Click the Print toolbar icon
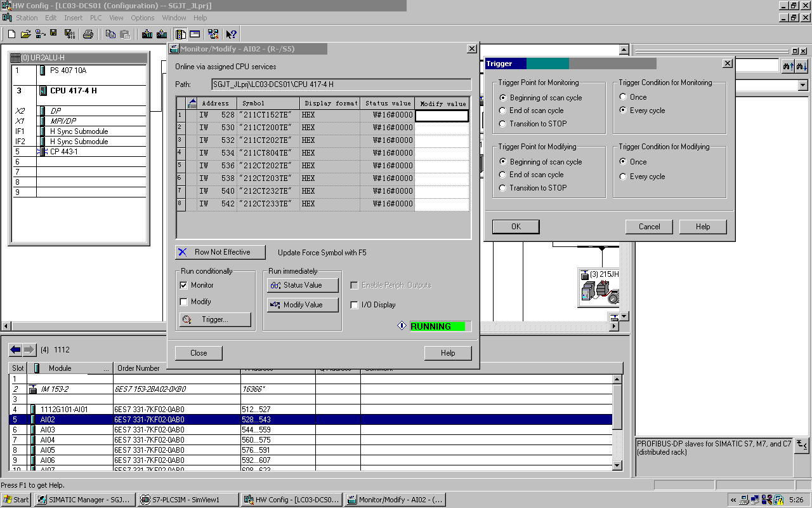This screenshot has height=508, width=812. click(x=88, y=34)
